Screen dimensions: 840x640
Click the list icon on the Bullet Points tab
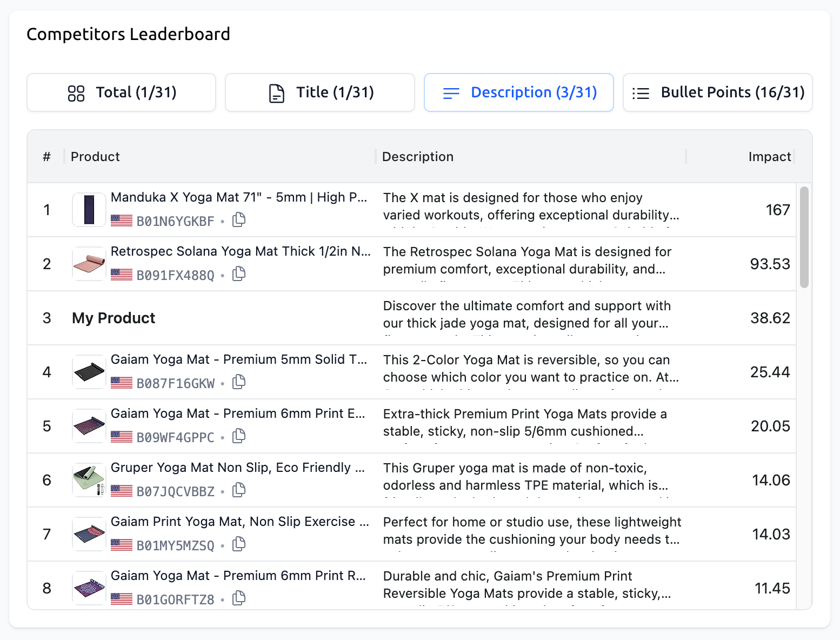641,92
